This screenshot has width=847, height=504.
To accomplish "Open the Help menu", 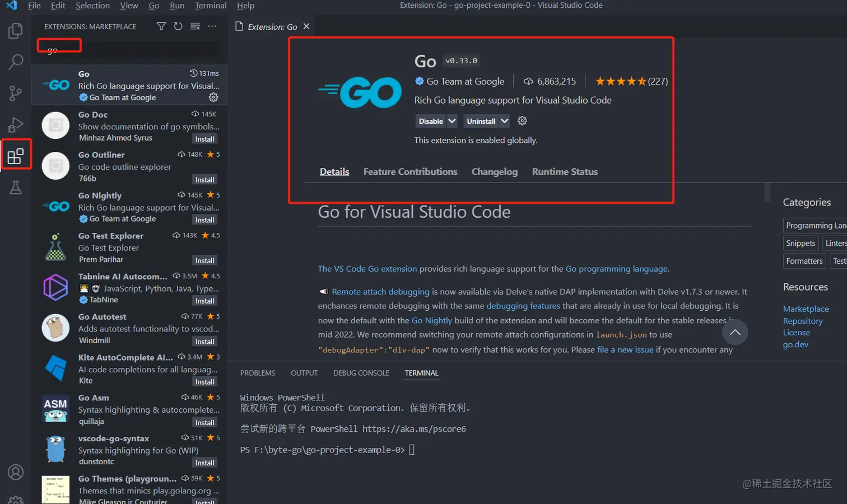I will tap(245, 6).
